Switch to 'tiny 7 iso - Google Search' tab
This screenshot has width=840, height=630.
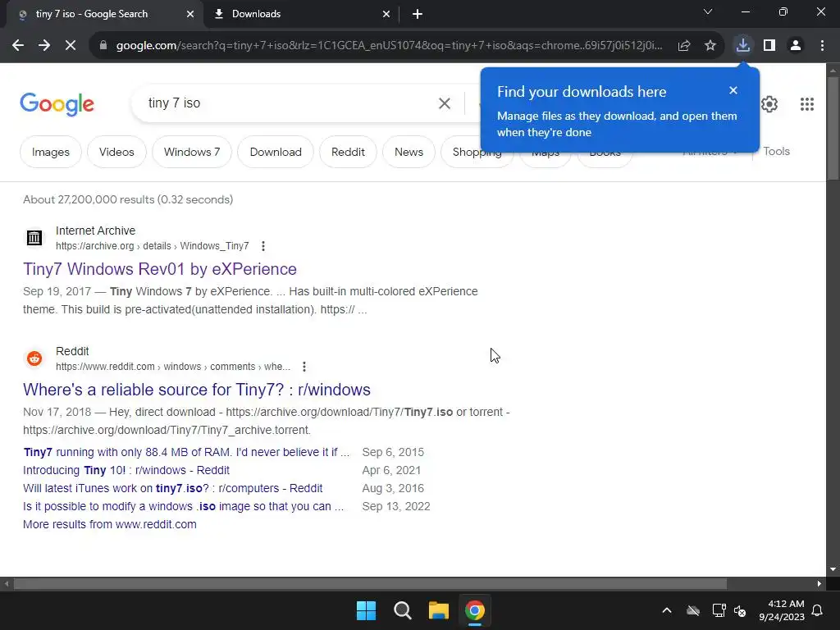(105, 14)
